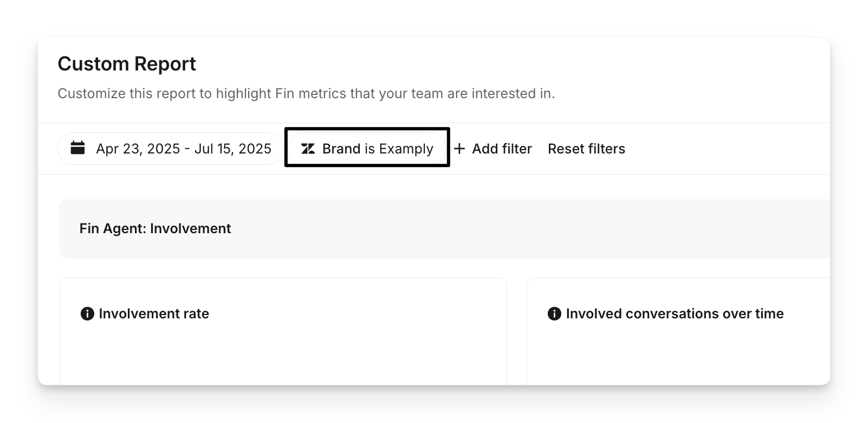Click the word Examply in brand filter

406,149
